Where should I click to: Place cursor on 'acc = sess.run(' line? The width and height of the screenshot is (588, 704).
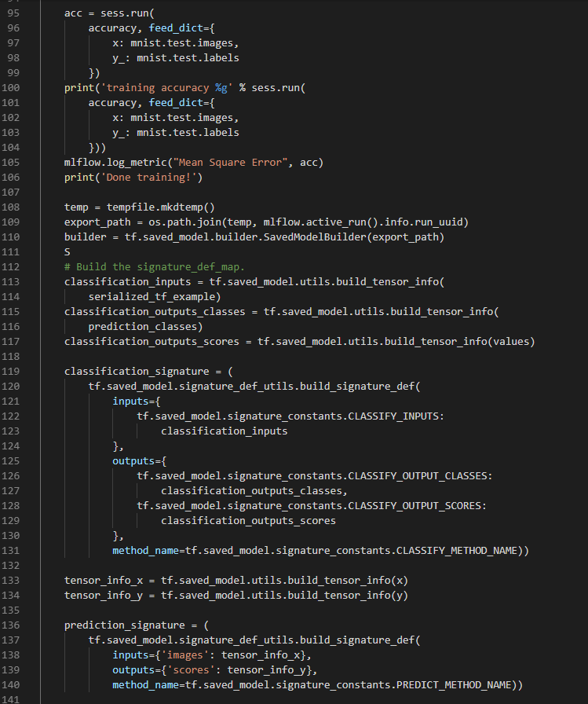click(109, 13)
